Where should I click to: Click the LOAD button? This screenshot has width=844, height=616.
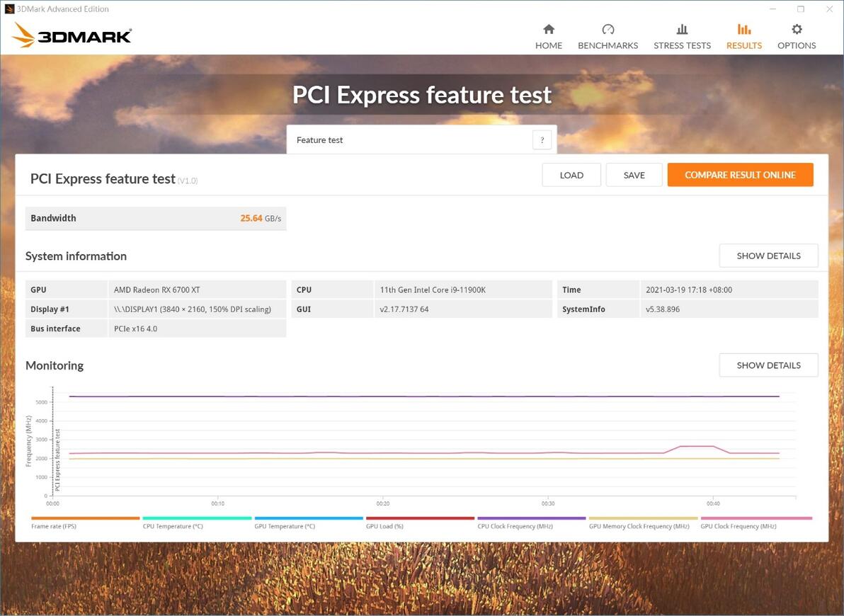571,175
